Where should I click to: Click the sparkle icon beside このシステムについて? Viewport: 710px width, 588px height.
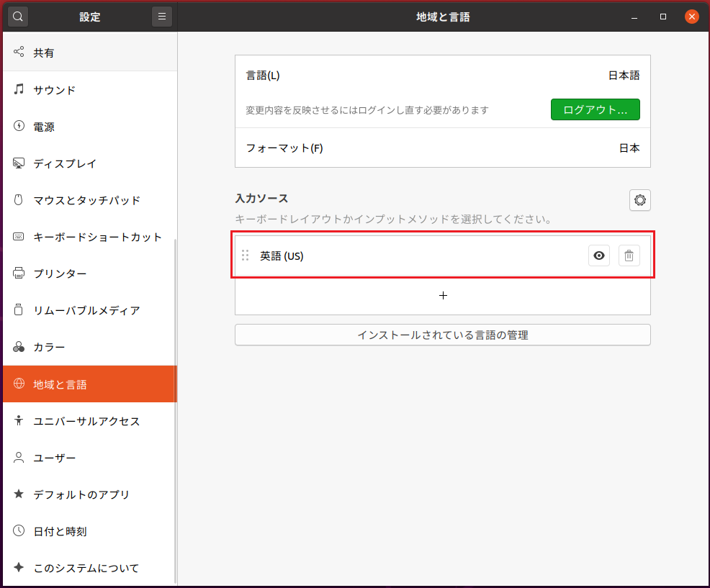point(19,567)
